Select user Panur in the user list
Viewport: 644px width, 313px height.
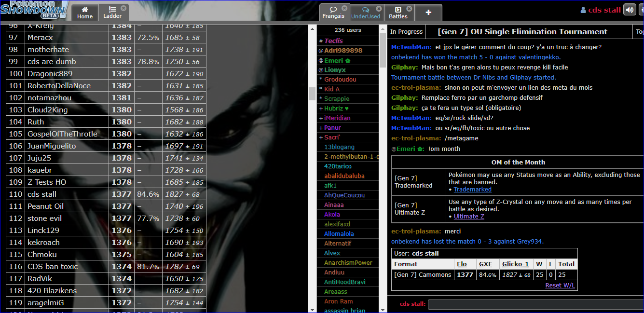pos(347,128)
